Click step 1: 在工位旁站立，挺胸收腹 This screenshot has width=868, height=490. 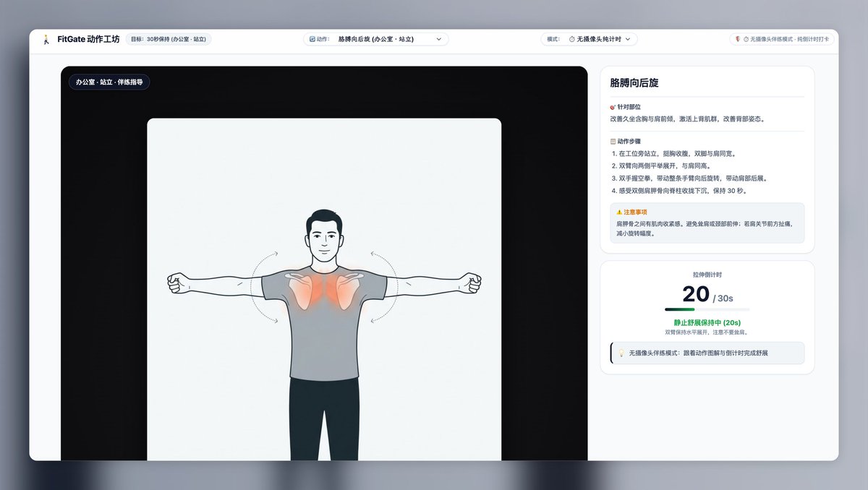[x=673, y=154]
